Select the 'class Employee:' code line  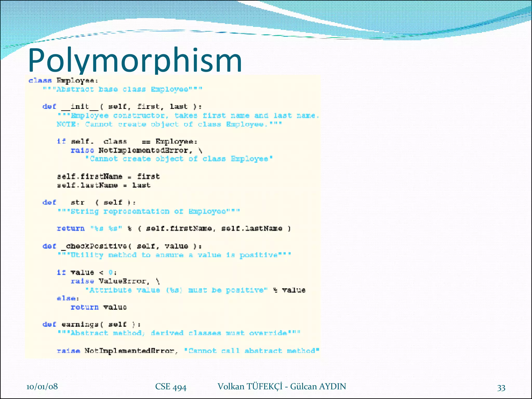tap(63, 81)
